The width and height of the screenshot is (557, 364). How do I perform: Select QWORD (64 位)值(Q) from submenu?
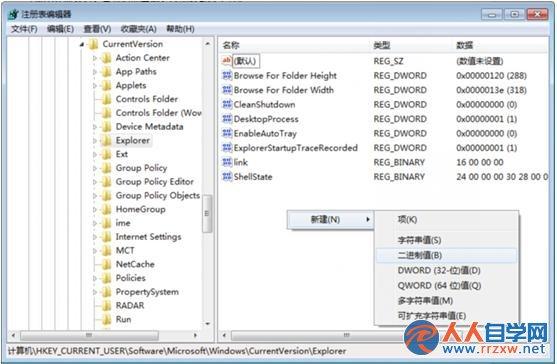pos(446,286)
